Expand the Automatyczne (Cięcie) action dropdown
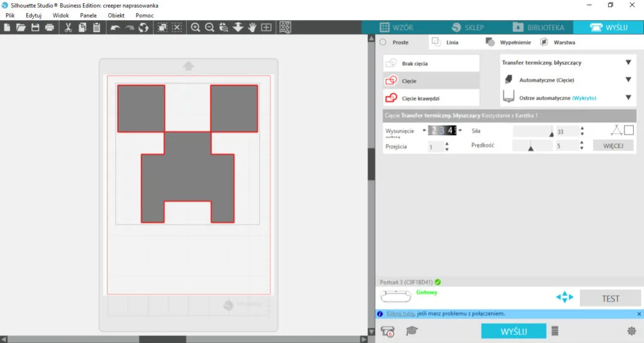 point(628,80)
